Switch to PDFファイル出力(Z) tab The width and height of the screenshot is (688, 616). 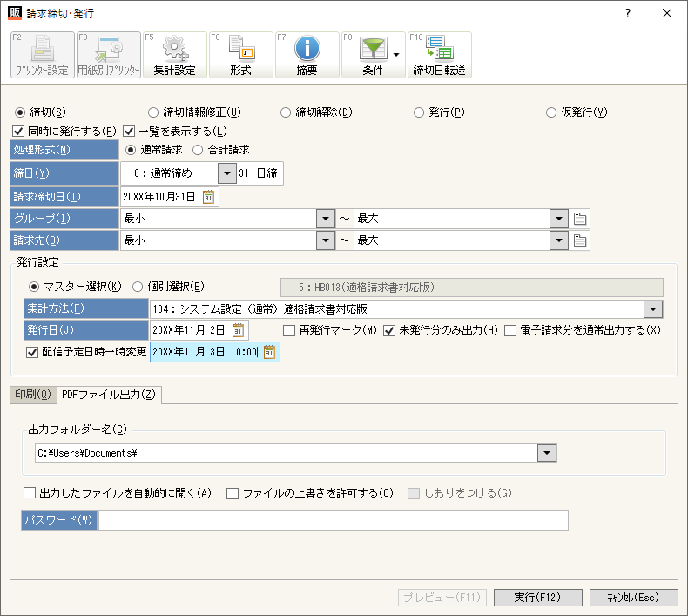tap(109, 395)
